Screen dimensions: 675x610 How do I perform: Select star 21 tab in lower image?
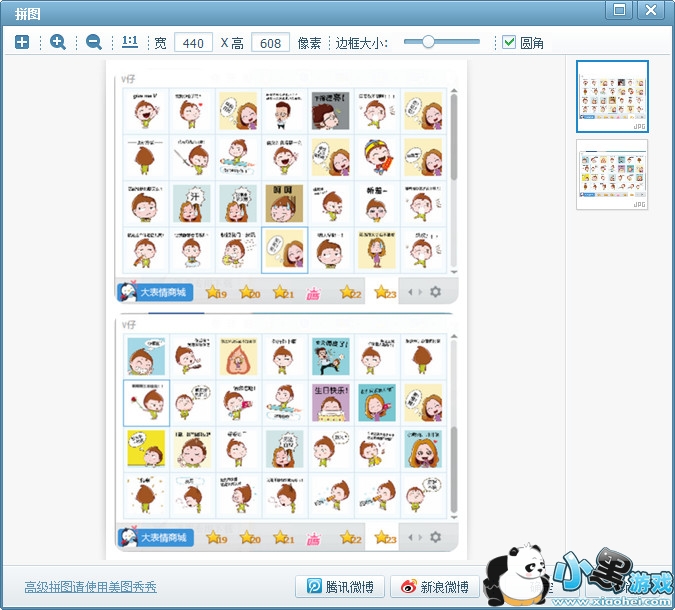pyautogui.click(x=283, y=538)
